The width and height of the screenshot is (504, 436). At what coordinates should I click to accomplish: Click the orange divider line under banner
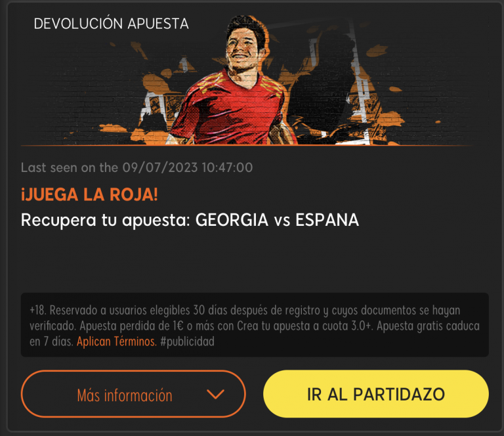[x=246, y=145]
